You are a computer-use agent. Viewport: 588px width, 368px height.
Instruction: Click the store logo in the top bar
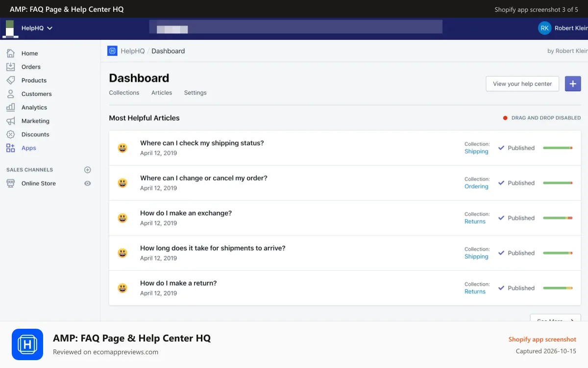click(10, 28)
